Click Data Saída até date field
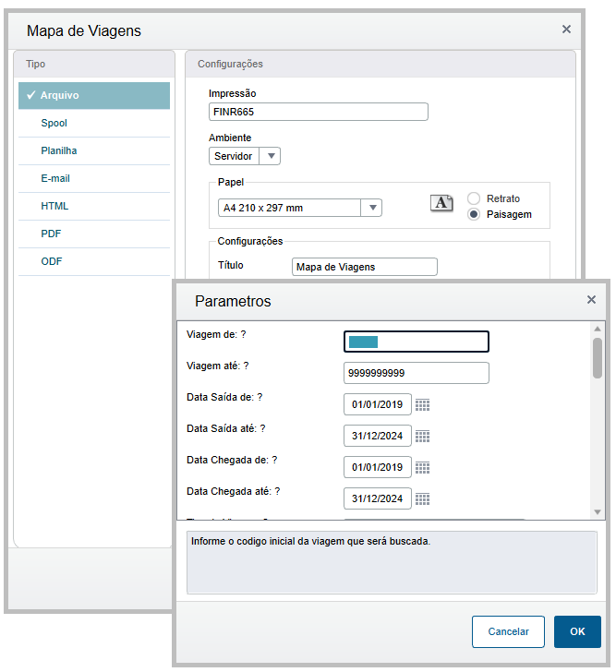 (x=377, y=436)
